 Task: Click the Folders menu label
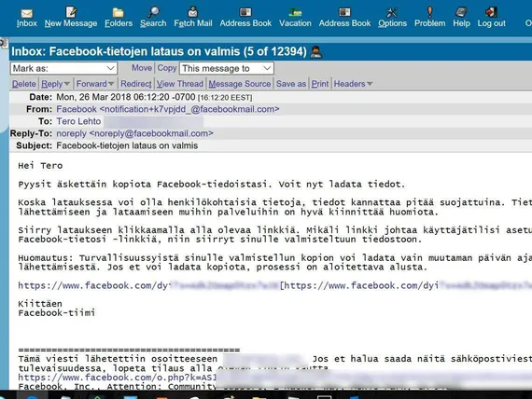(x=119, y=23)
